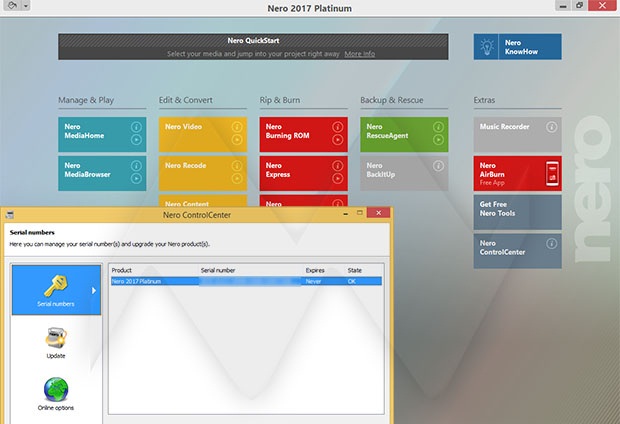Open the Nero BackItUp tile
Screen dimensions: 620x424
pos(404,173)
